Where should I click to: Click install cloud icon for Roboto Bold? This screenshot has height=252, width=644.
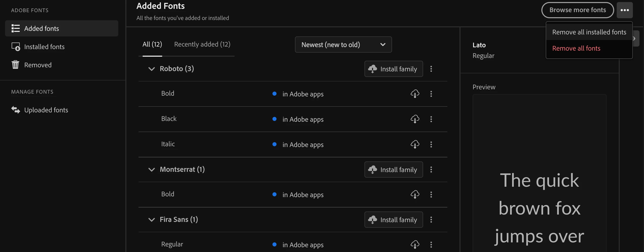tap(415, 94)
